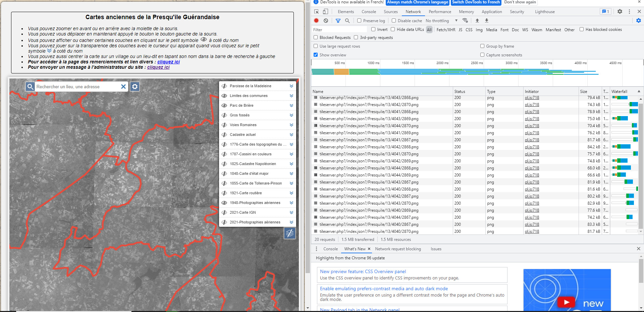644x312 pixels.
Task: Close the What's New drawer tab
Action: click(x=369, y=249)
